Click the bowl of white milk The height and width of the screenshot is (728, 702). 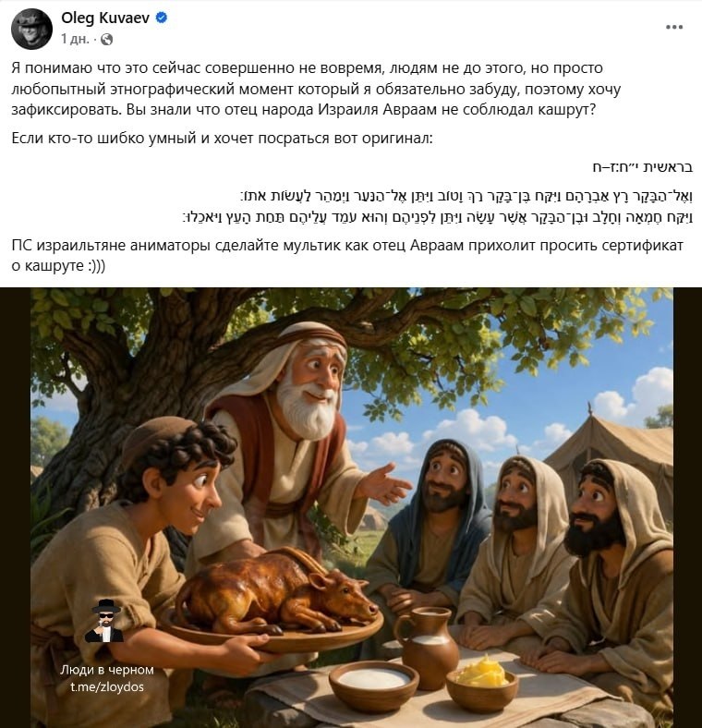point(373,685)
